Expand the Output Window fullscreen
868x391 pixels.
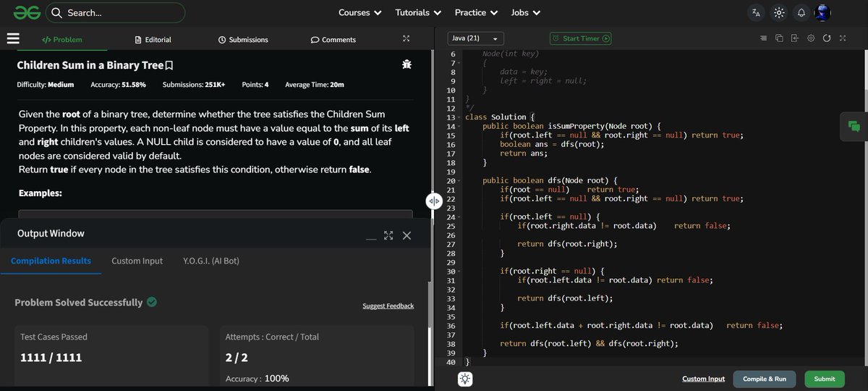pyautogui.click(x=388, y=235)
